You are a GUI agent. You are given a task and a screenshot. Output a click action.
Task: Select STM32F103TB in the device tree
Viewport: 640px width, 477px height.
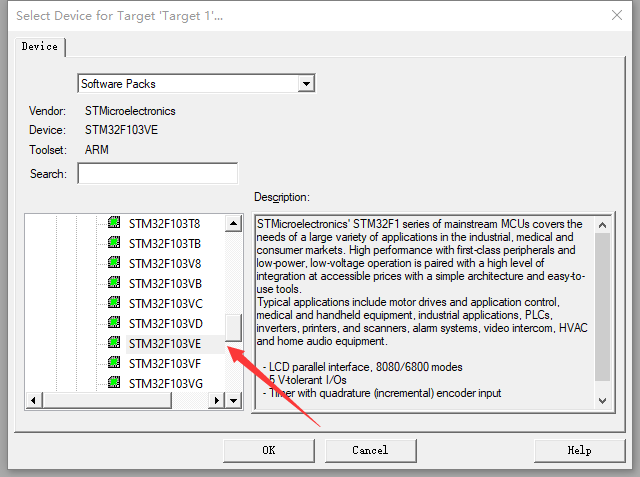[x=165, y=244]
